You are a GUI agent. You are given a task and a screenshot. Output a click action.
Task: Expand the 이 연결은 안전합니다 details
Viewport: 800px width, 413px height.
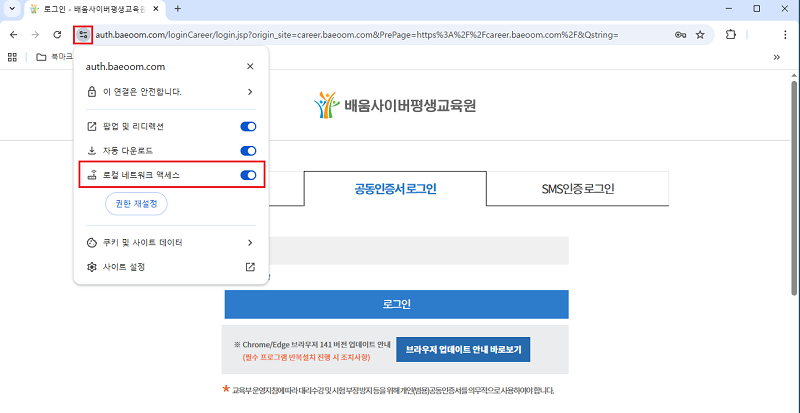[x=250, y=92]
